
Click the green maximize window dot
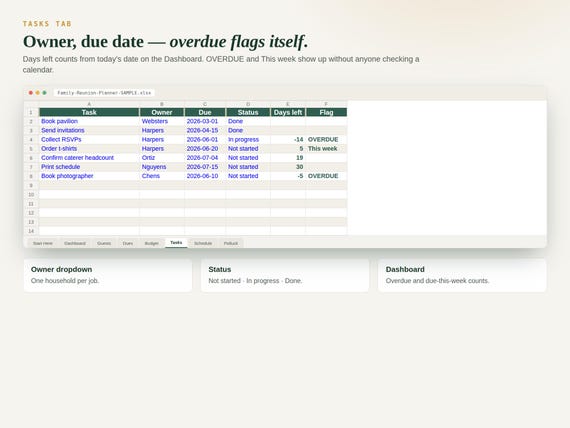tap(44, 93)
